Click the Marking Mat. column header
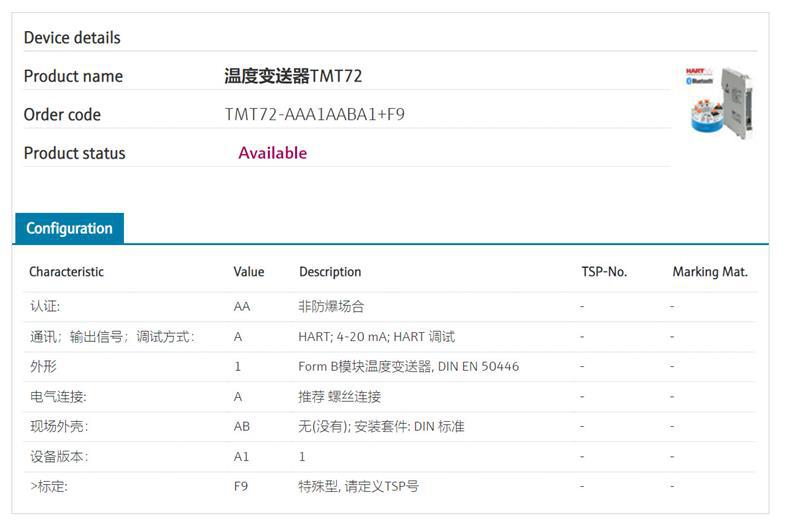The image size is (790, 527). (x=710, y=272)
